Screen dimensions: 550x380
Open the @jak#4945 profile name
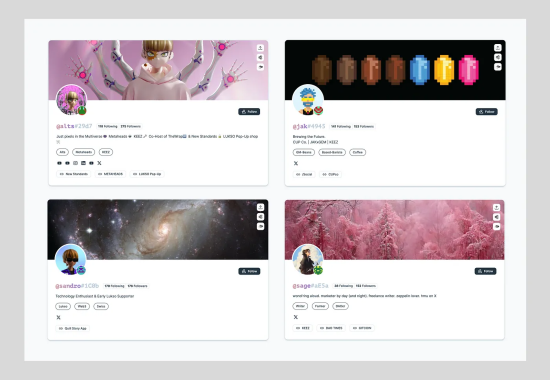point(309,126)
